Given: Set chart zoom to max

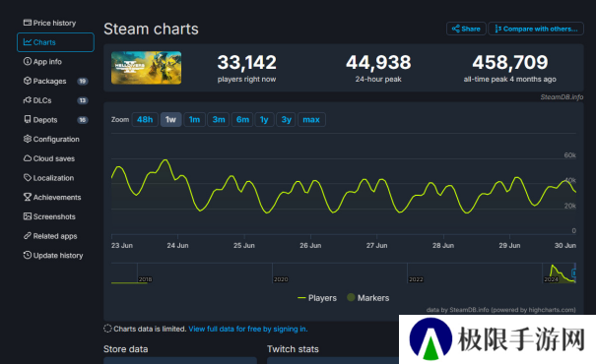Looking at the screenshot, I should coord(311,120).
